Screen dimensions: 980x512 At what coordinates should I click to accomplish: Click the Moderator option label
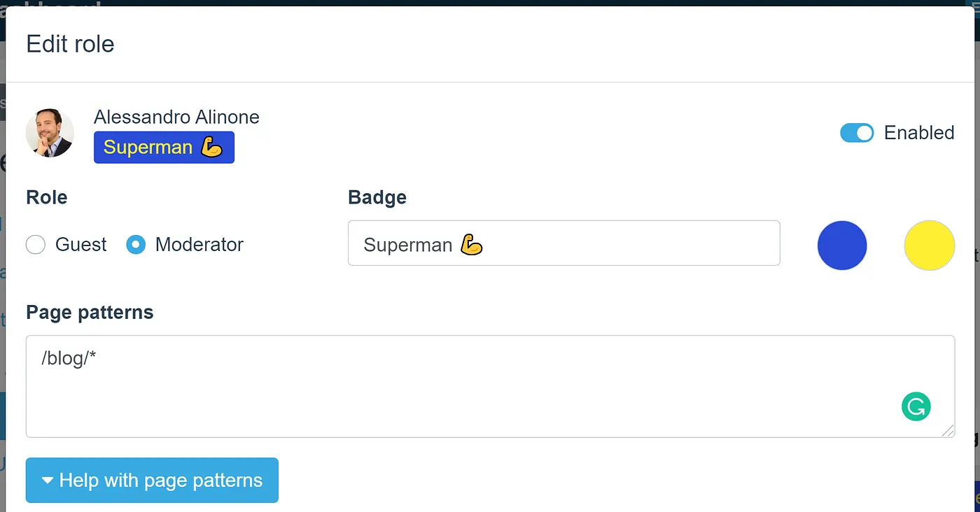(199, 245)
